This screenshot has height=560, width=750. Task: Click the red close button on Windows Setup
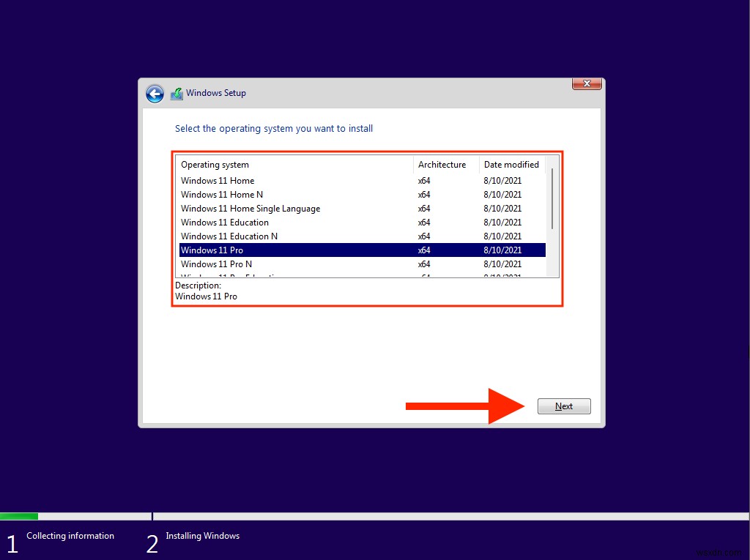(x=586, y=83)
